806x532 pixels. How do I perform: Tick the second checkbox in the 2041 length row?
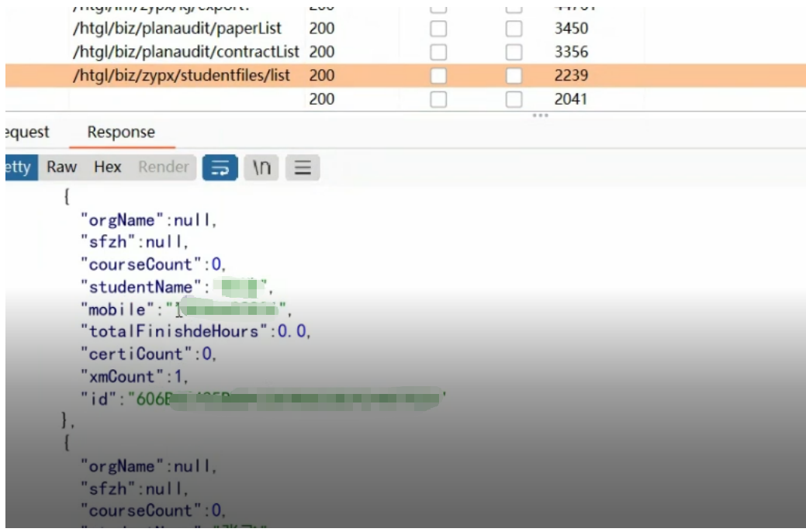point(514,99)
